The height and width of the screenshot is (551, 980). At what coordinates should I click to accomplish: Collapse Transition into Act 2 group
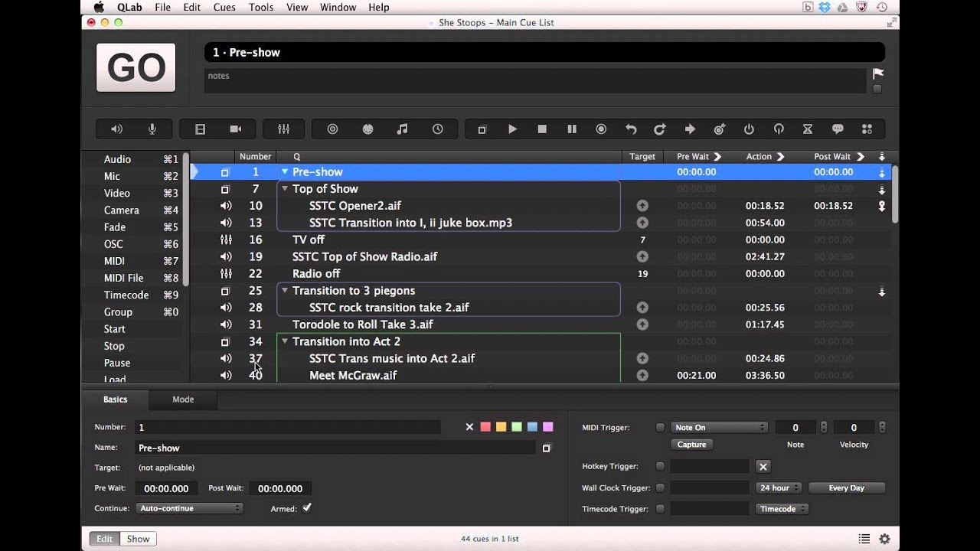(x=285, y=341)
